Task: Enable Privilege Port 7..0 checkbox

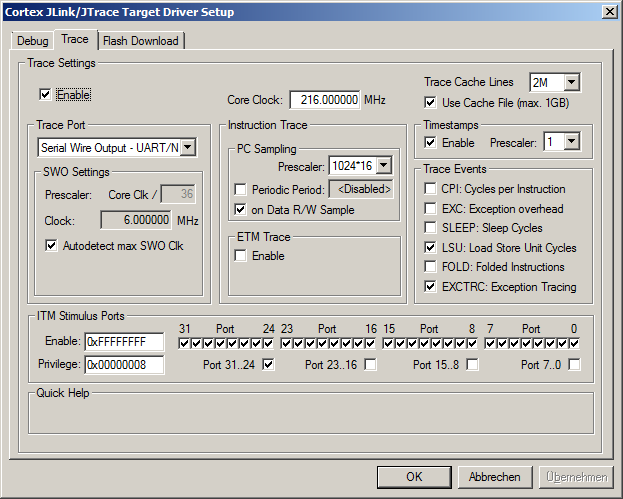Action: click(x=575, y=364)
